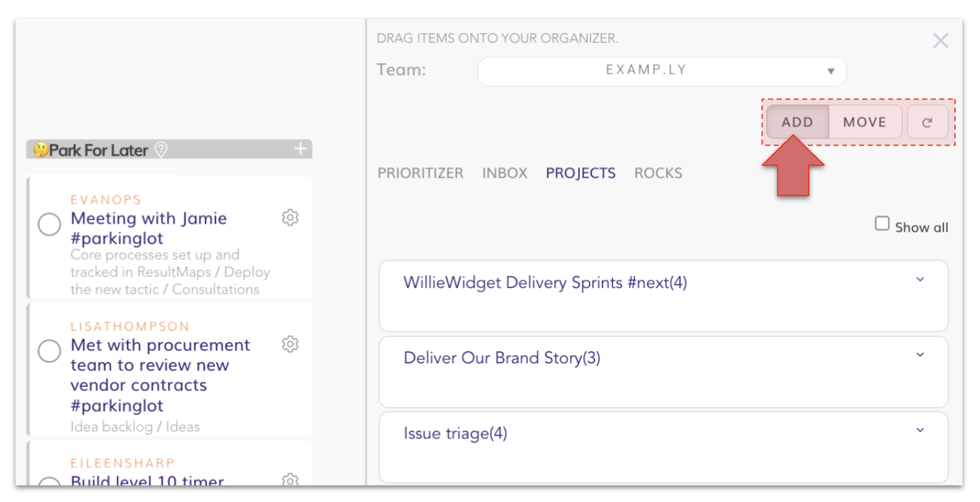Open the INBOX tab
Screen dimensions: 980x502
tap(505, 173)
